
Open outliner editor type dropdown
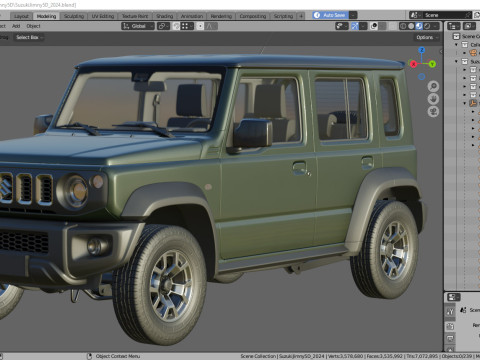(x=453, y=26)
